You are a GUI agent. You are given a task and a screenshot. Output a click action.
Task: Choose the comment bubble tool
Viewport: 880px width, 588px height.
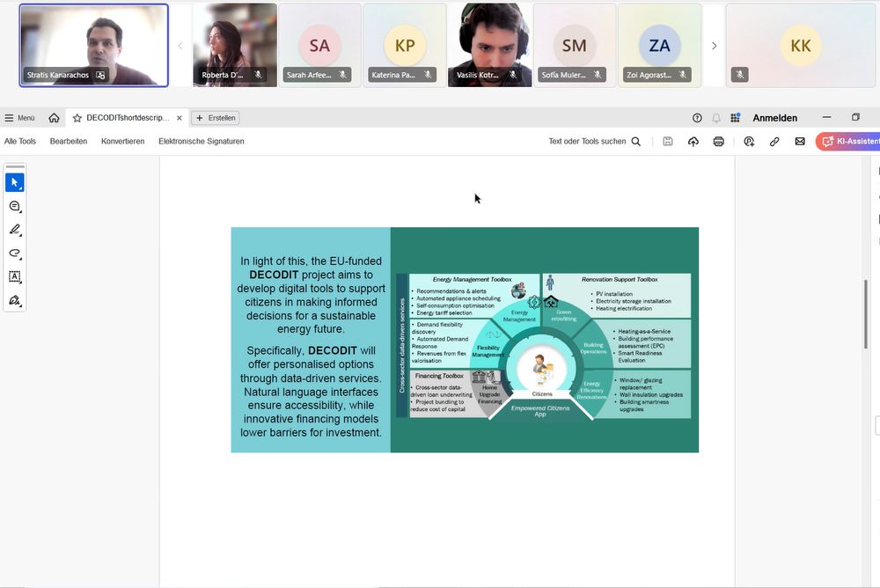(15, 206)
